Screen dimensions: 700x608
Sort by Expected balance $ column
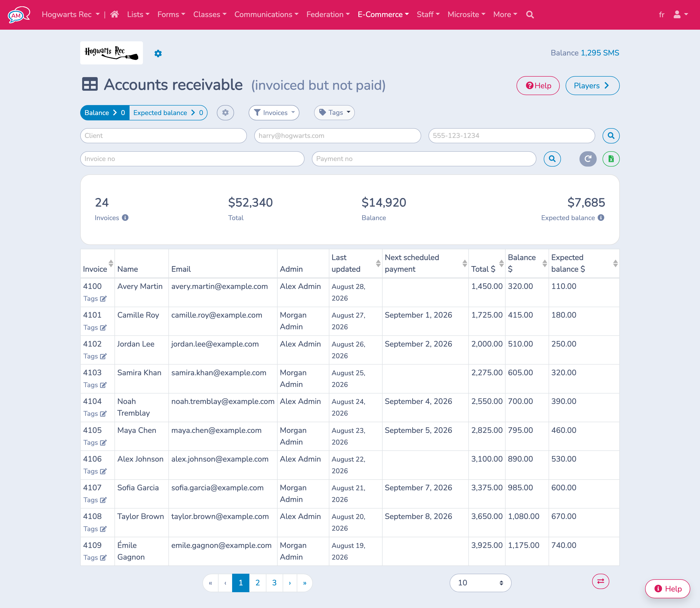coord(615,263)
